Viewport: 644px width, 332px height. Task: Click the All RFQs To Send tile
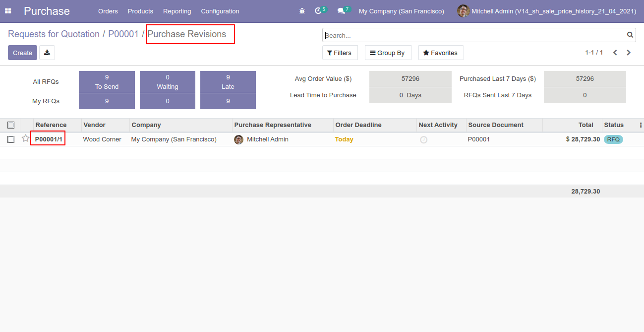coord(107,82)
